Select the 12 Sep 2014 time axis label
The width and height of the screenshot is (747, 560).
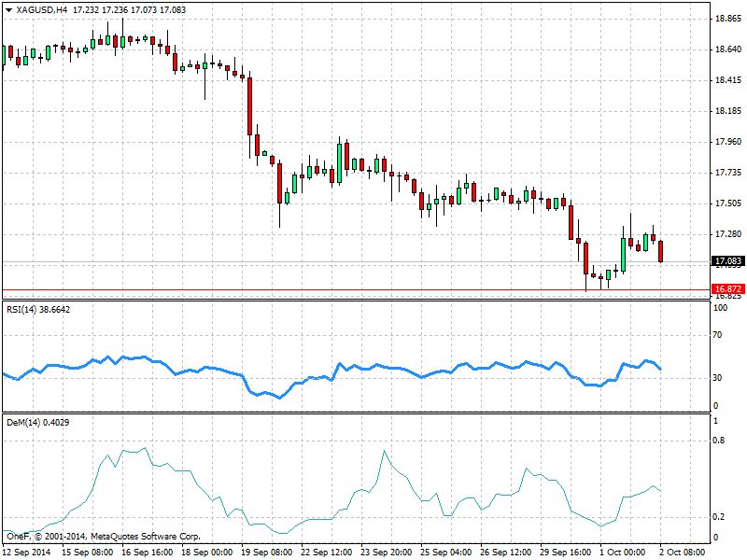tap(27, 553)
